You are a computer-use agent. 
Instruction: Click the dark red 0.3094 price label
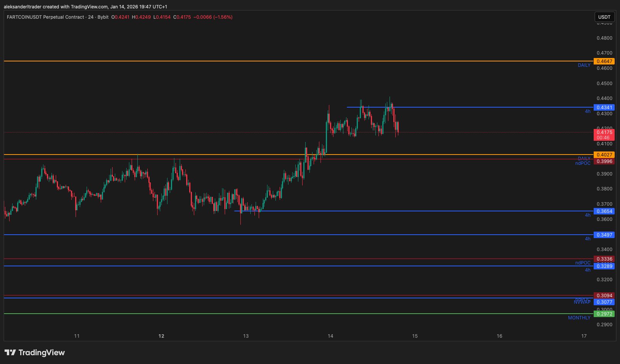604,296
